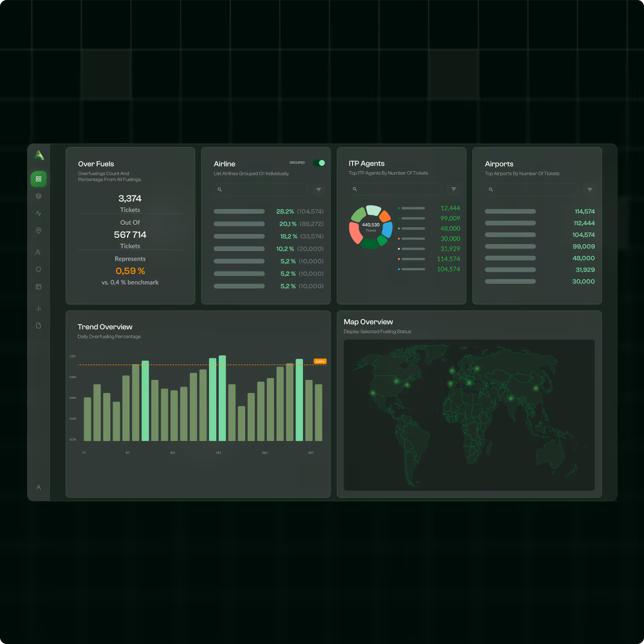Focus the Airline search field
This screenshot has width=644, height=644.
pos(260,189)
